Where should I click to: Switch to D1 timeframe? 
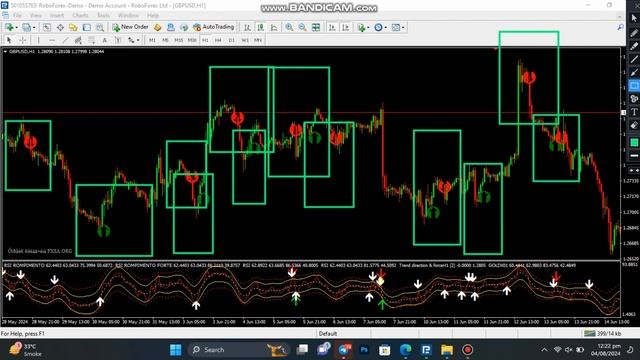(x=231, y=40)
